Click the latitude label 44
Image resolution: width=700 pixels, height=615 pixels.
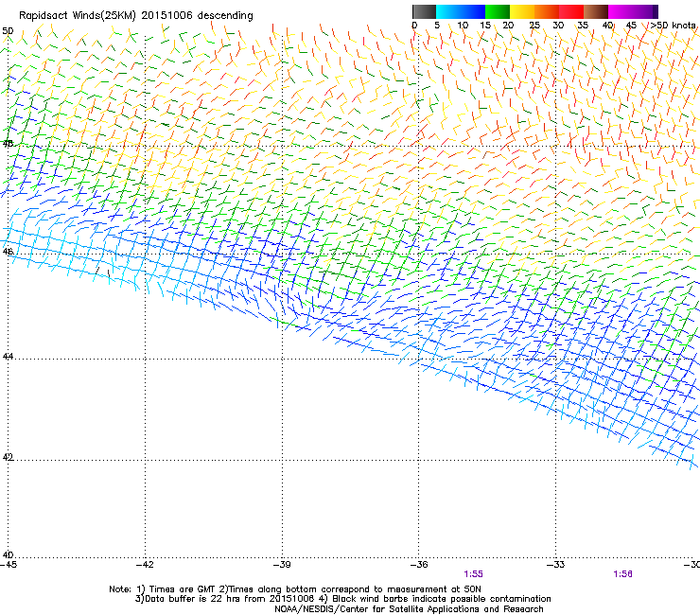(x=8, y=357)
